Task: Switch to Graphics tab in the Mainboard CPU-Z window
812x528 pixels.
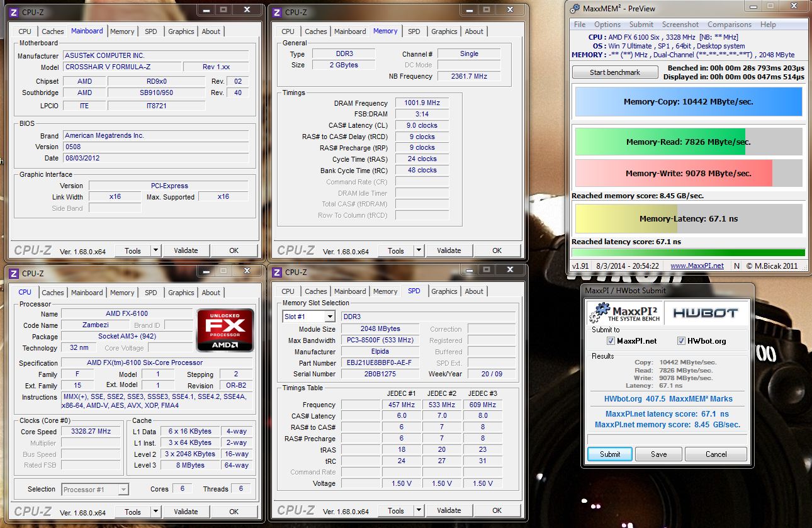Action: (x=181, y=31)
